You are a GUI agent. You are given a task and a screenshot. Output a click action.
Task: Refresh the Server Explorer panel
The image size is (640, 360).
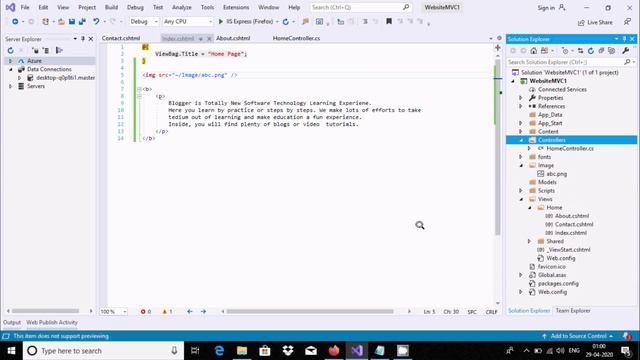11,50
